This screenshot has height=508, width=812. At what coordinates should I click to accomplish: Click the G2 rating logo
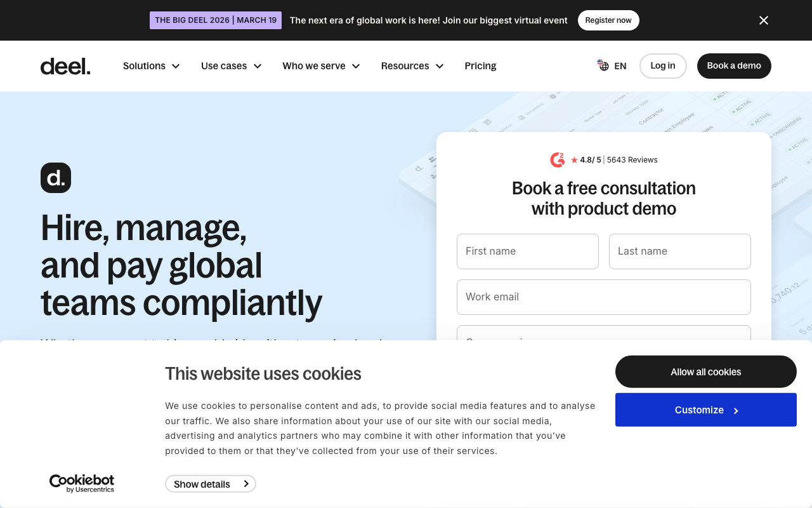tap(558, 160)
